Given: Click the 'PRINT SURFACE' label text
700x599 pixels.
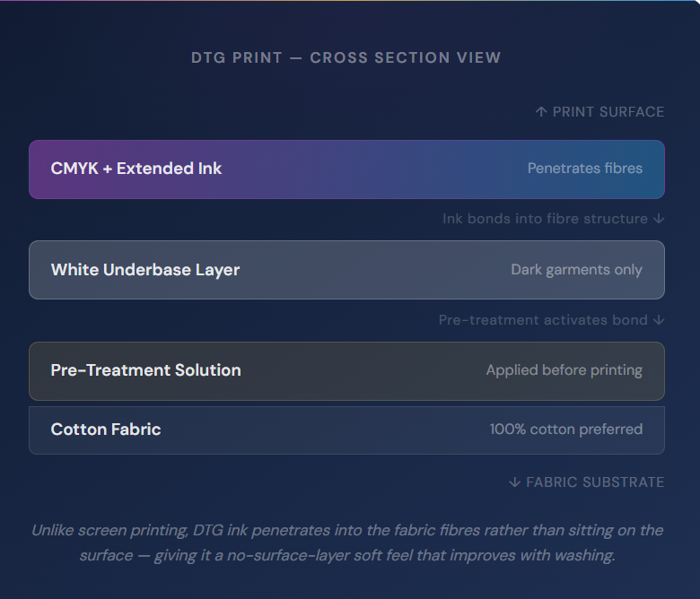Looking at the screenshot, I should click(x=608, y=112).
